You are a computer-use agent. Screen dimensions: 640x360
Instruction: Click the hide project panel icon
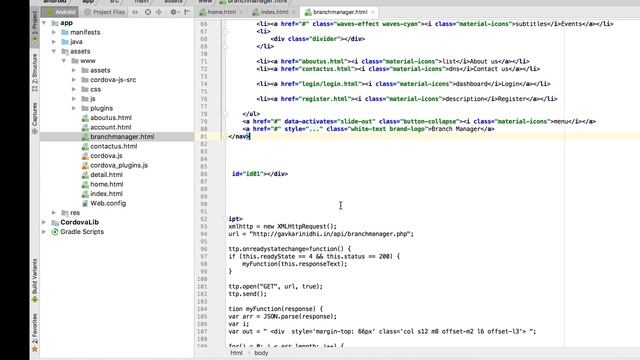tap(187, 12)
